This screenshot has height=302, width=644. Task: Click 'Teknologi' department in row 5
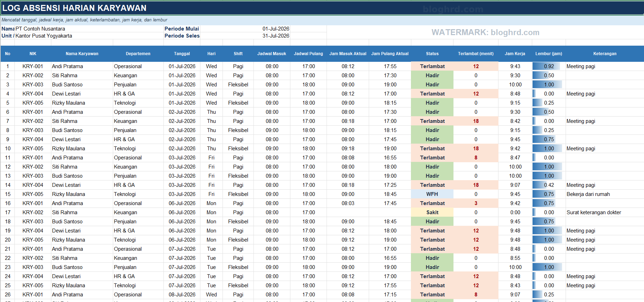click(x=138, y=103)
